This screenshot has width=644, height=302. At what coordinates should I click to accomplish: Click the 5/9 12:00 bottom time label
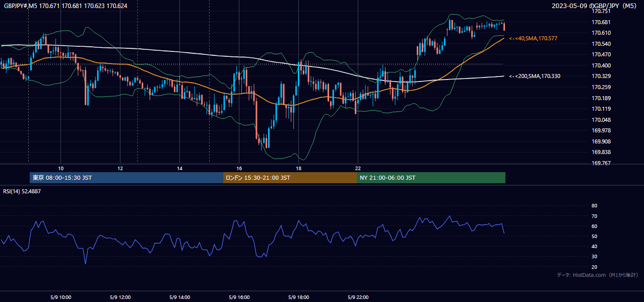(120, 297)
